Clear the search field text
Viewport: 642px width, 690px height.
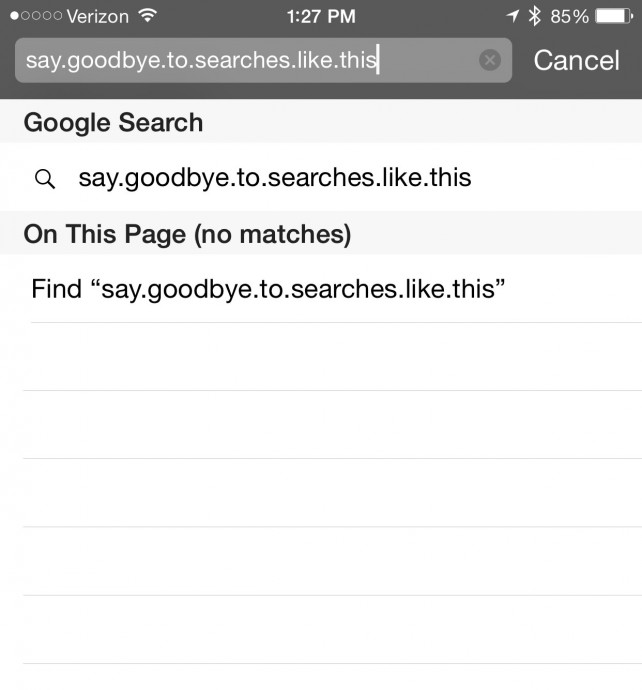489,60
